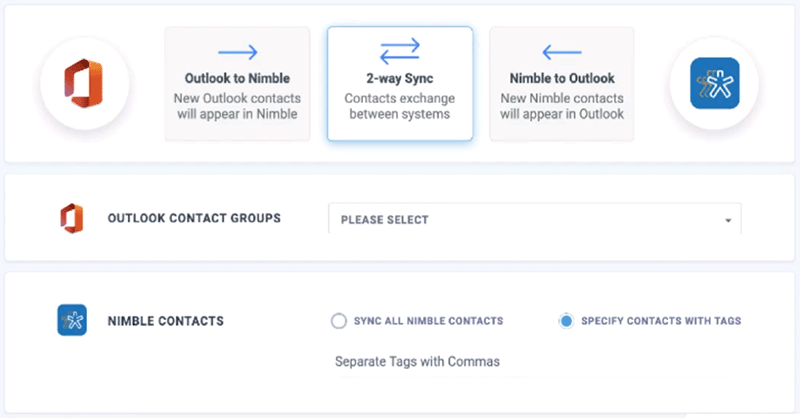The width and height of the screenshot is (800, 418).
Task: Open the Please Select dropdown
Action: (x=535, y=219)
